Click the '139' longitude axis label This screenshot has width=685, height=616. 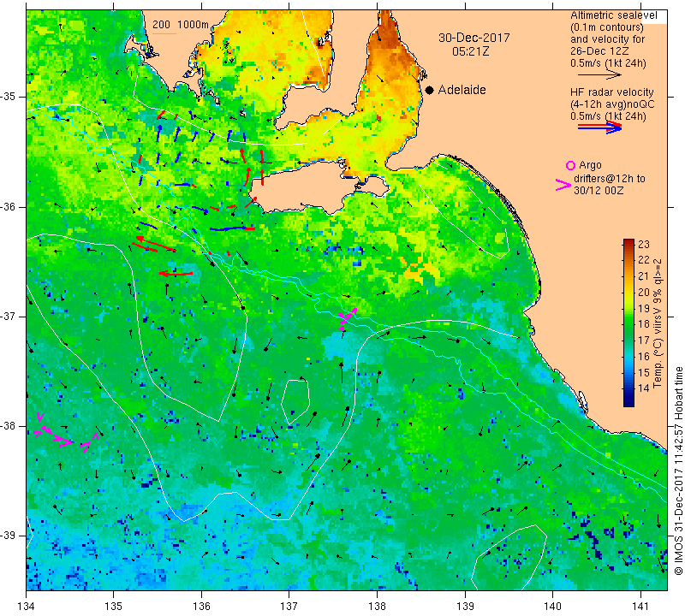click(x=465, y=606)
